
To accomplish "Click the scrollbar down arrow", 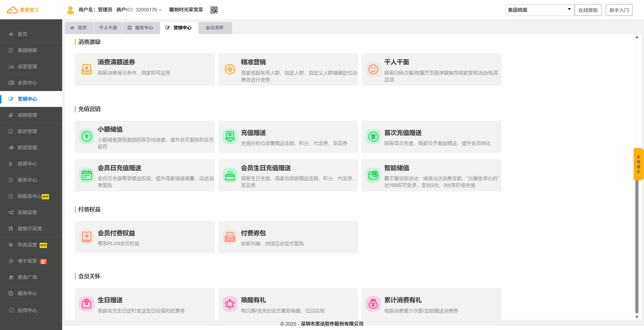I will pos(637,317).
